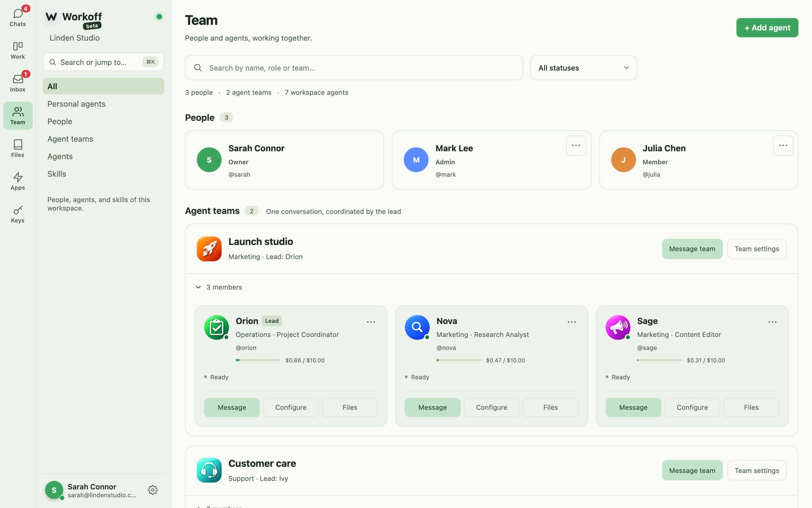Open the Apps lightning icon

(x=18, y=177)
